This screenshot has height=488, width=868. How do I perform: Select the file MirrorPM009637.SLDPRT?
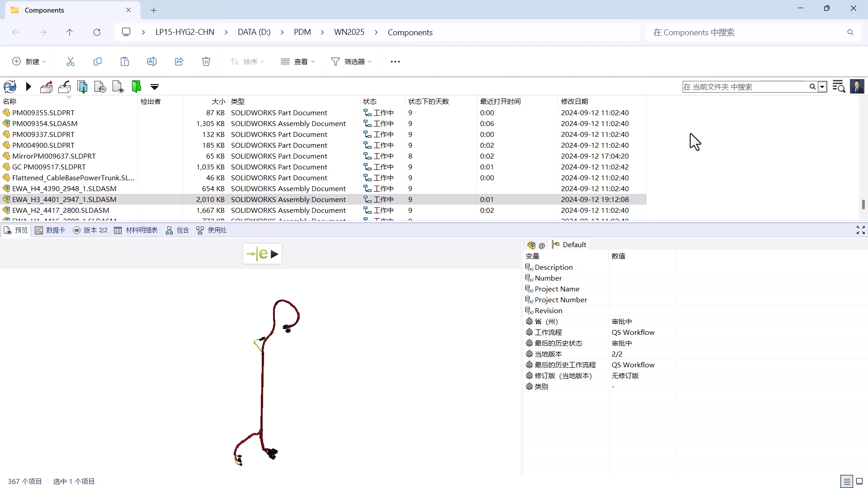click(x=54, y=156)
